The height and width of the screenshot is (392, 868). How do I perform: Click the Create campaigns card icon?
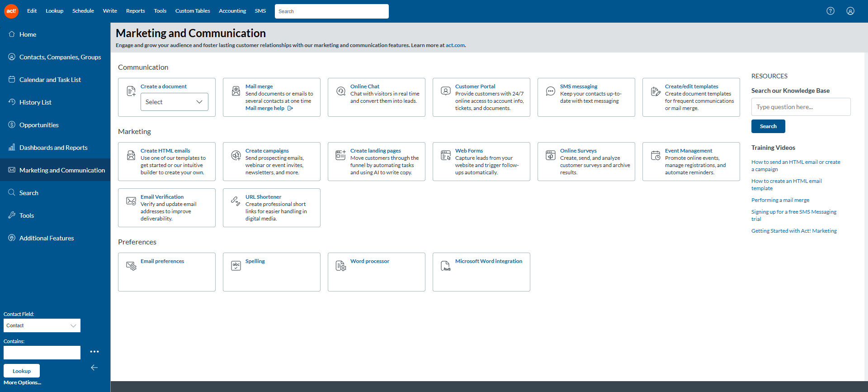[236, 155]
